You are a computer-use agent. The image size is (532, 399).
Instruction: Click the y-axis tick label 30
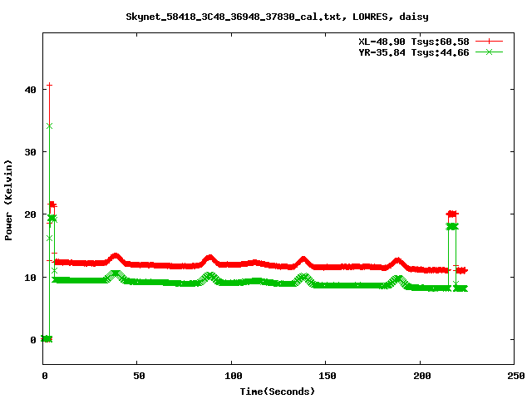(30, 152)
